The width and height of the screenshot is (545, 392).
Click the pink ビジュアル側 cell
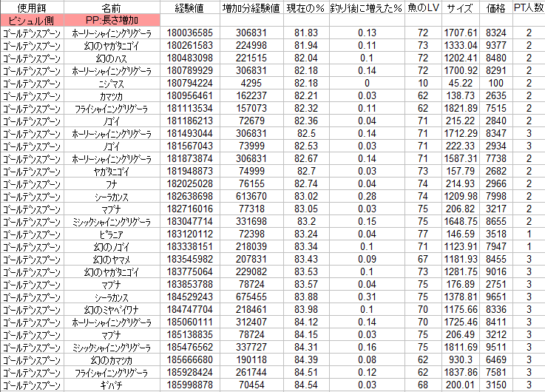pyautogui.click(x=32, y=20)
